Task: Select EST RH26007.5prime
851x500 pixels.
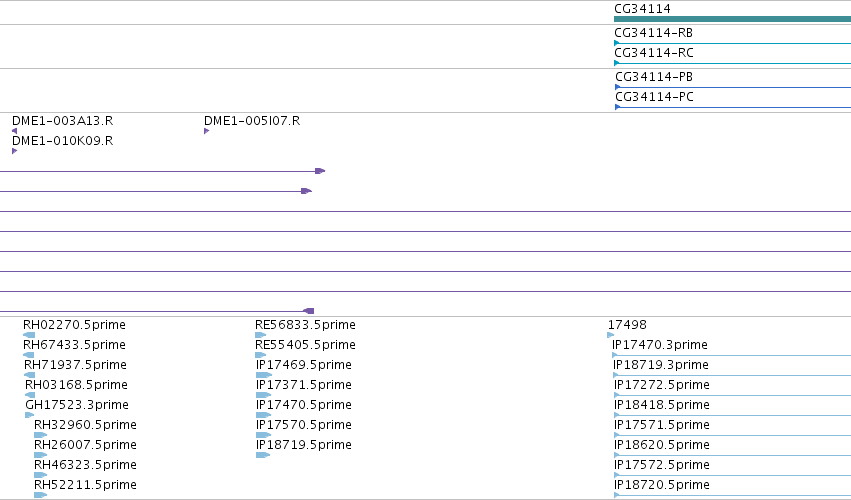Action: [x=85, y=445]
